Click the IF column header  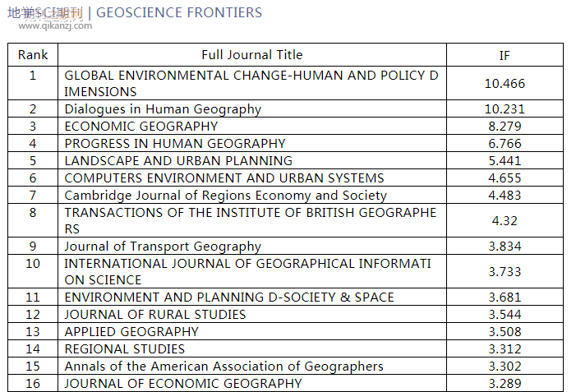point(505,55)
